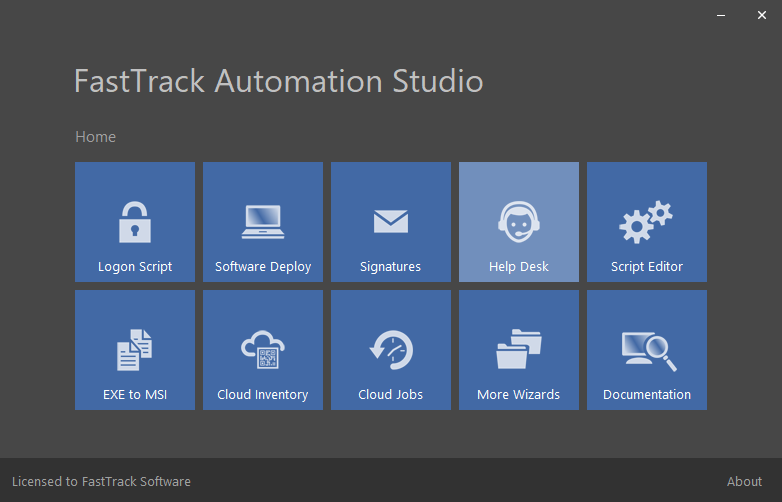Click the About link
The image size is (782, 502).
(x=744, y=482)
